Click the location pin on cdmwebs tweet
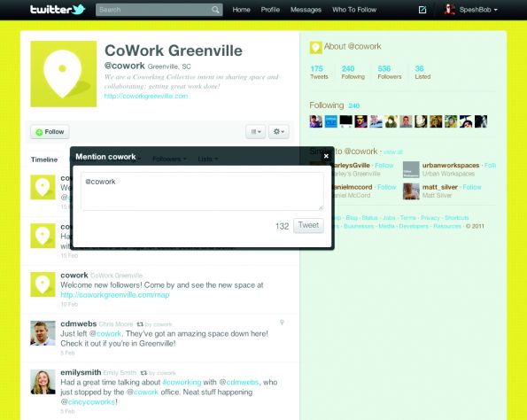Image resolution: width=527 pixels, height=420 pixels. coord(282,323)
